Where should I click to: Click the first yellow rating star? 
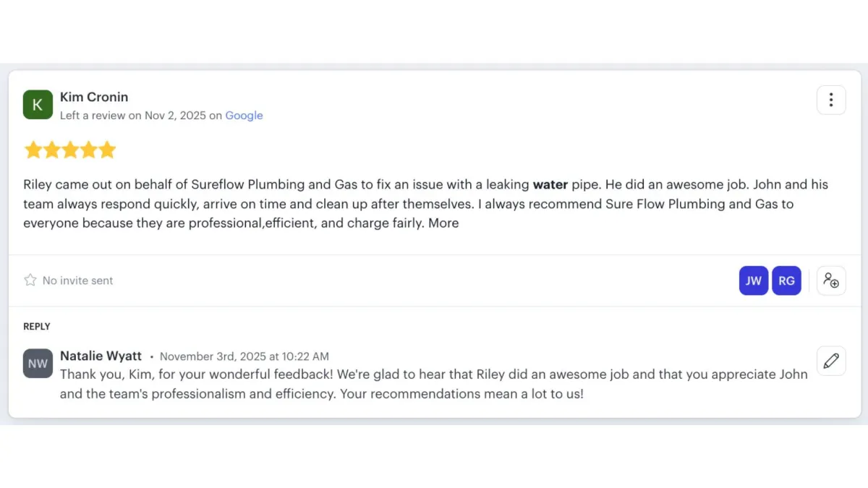click(x=33, y=150)
